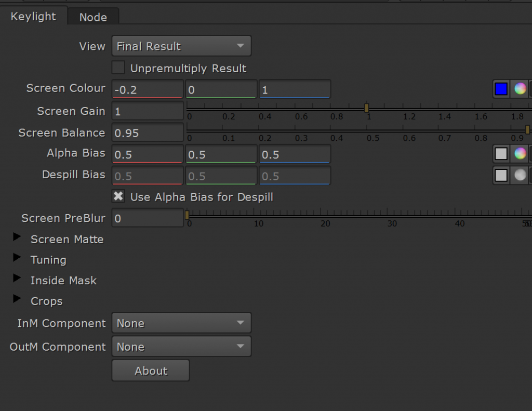Click the Screen Balance slider handle
The height and width of the screenshot is (411, 532).
(x=527, y=129)
